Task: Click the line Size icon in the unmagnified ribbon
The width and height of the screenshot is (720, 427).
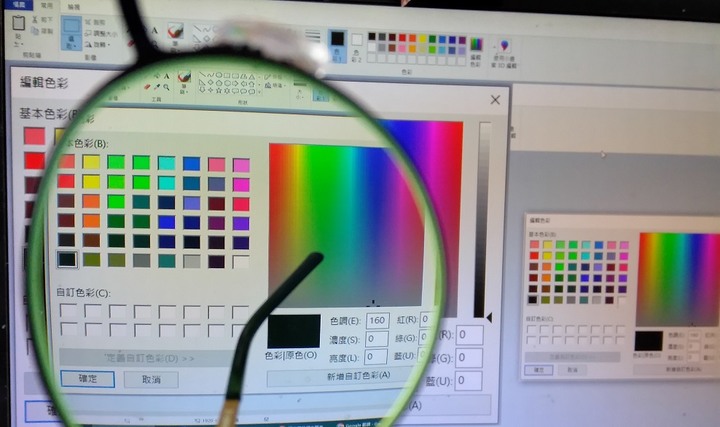Action: [313, 35]
